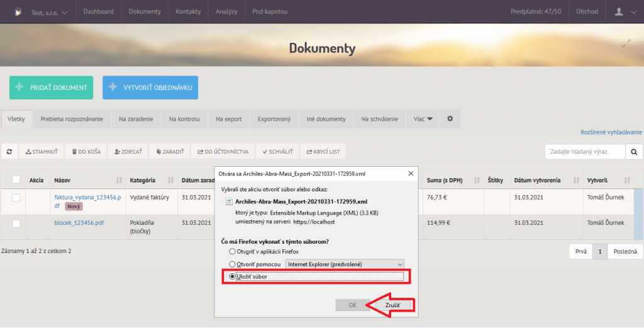The image size is (644, 328).
Task: Click the ZDIEĽAŤ share toolbar button
Action: point(128,152)
